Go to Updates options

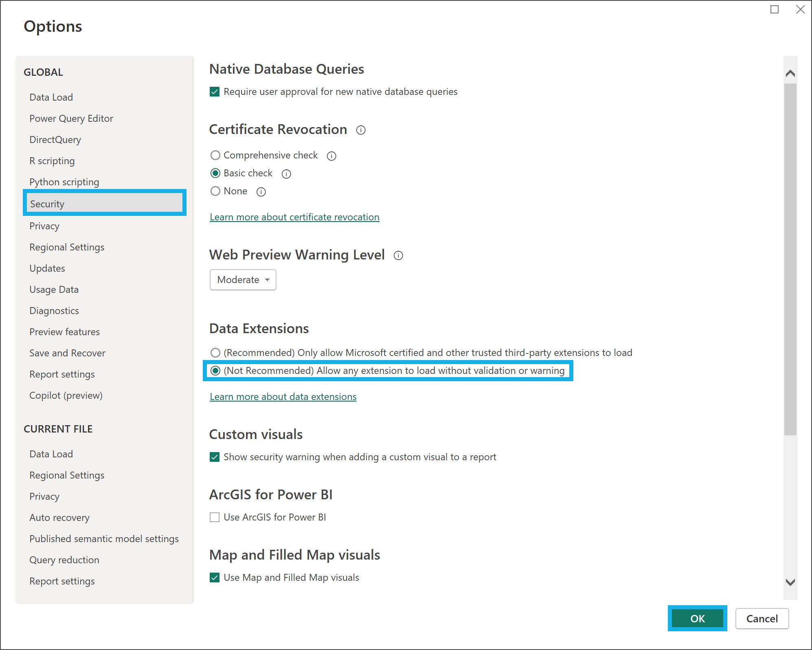[x=47, y=268]
